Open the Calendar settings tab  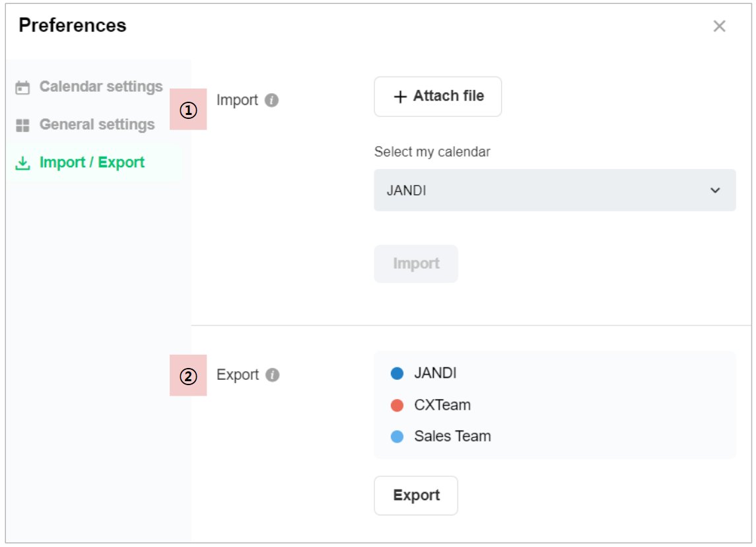[100, 87]
